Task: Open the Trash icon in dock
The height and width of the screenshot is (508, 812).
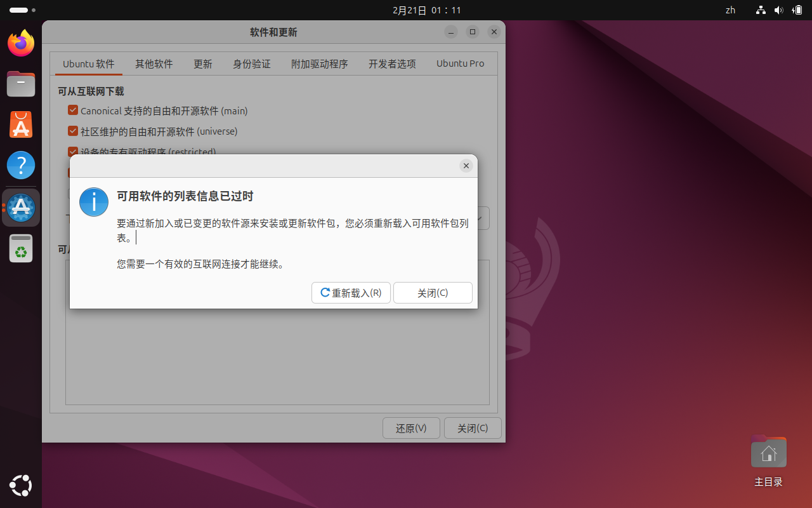Action: point(21,248)
